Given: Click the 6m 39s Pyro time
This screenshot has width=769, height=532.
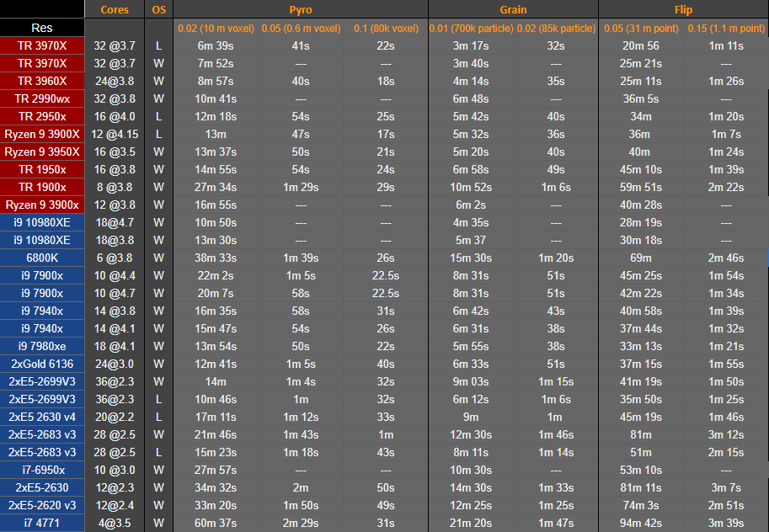Looking at the screenshot, I should click(216, 45).
